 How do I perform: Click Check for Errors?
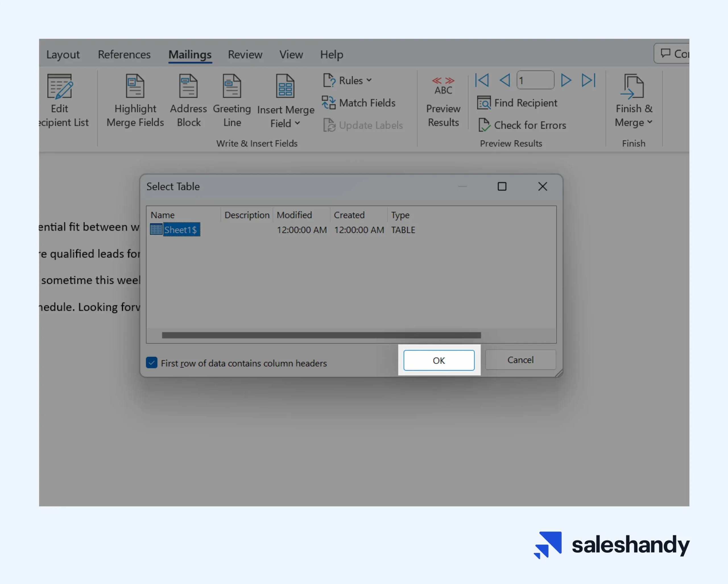[522, 125]
